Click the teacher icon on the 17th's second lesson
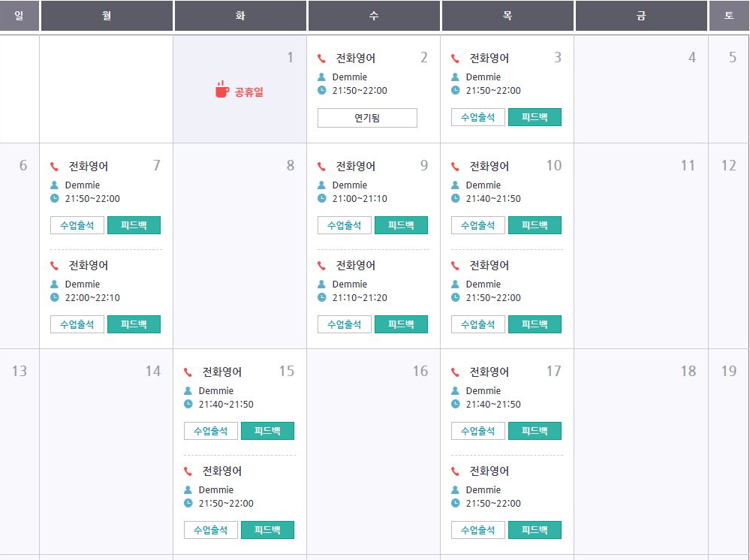 (455, 489)
